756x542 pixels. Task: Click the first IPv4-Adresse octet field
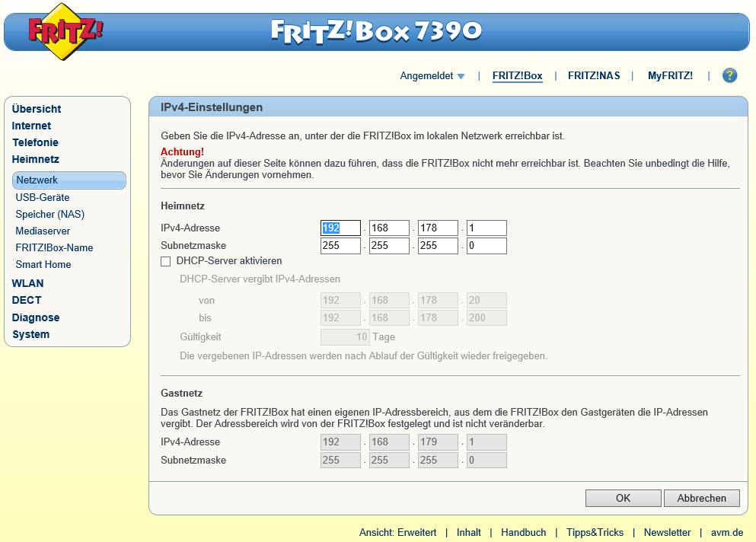[x=340, y=228]
